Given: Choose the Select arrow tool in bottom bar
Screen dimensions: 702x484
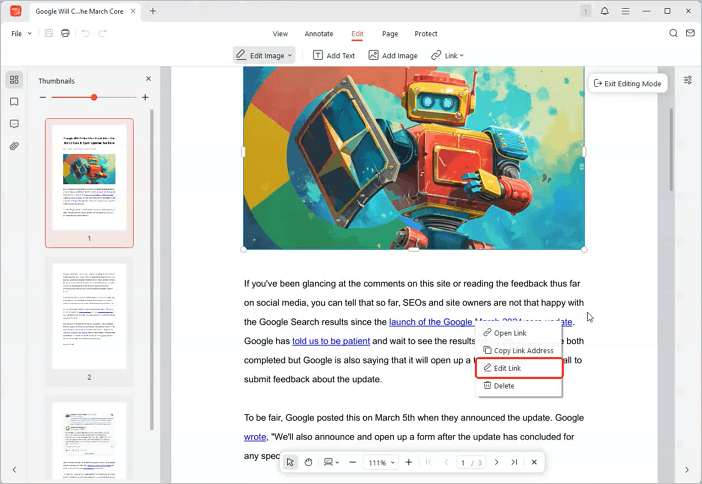Looking at the screenshot, I should pyautogui.click(x=290, y=462).
